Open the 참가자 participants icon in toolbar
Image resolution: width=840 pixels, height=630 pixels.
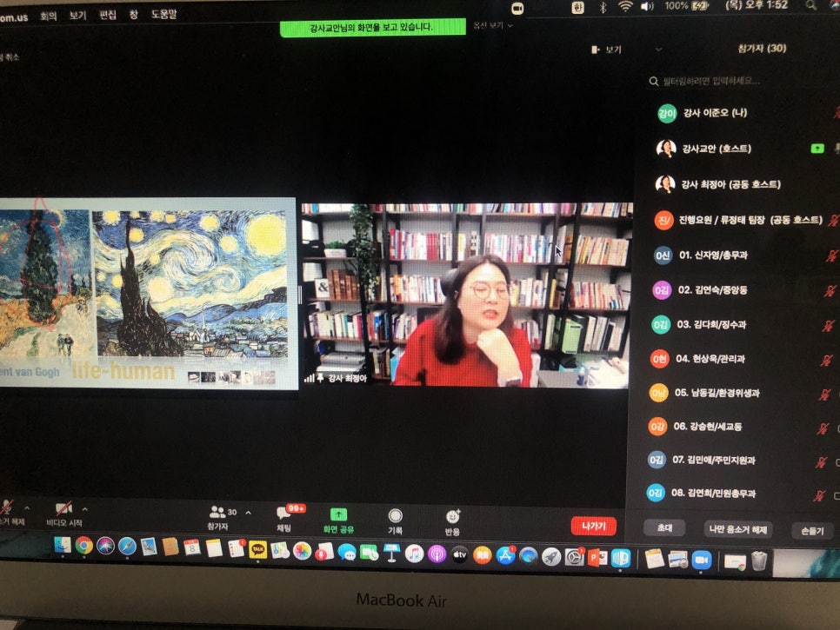(217, 512)
